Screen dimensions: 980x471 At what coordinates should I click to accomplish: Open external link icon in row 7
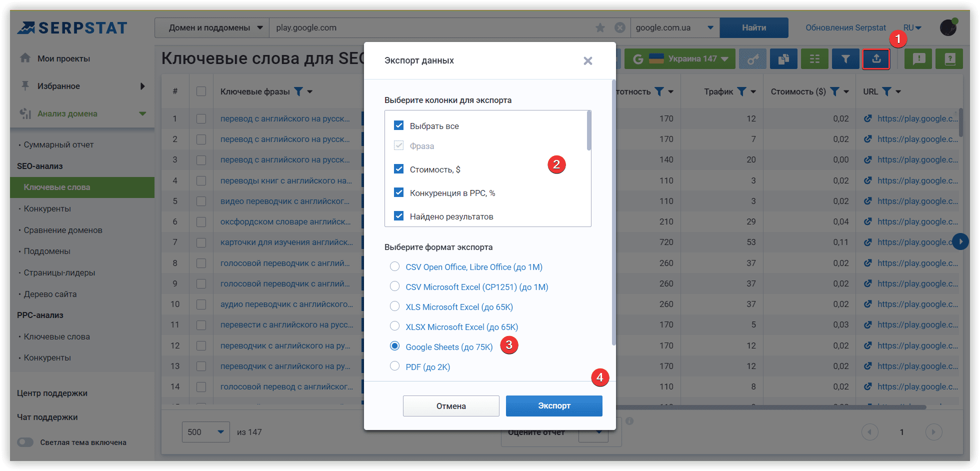click(x=868, y=242)
